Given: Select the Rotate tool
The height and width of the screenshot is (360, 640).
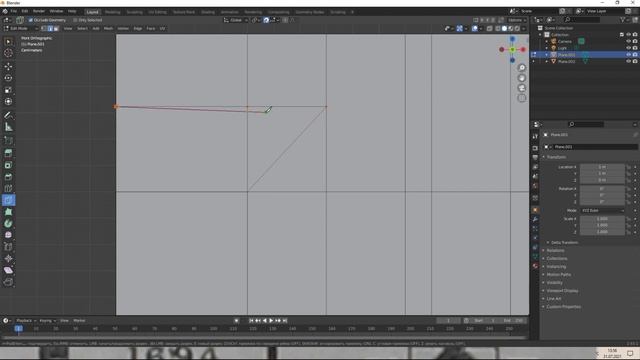Looking at the screenshot, I should click(8, 78).
